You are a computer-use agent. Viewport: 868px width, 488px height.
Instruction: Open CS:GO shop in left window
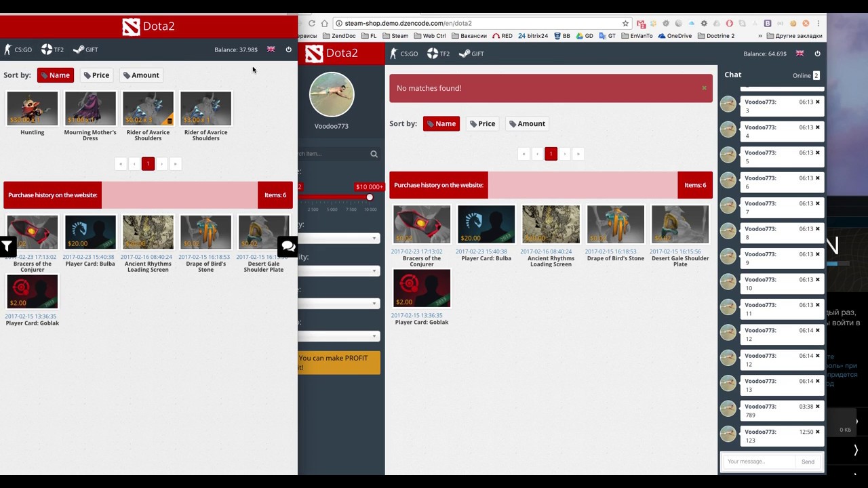[x=18, y=49]
